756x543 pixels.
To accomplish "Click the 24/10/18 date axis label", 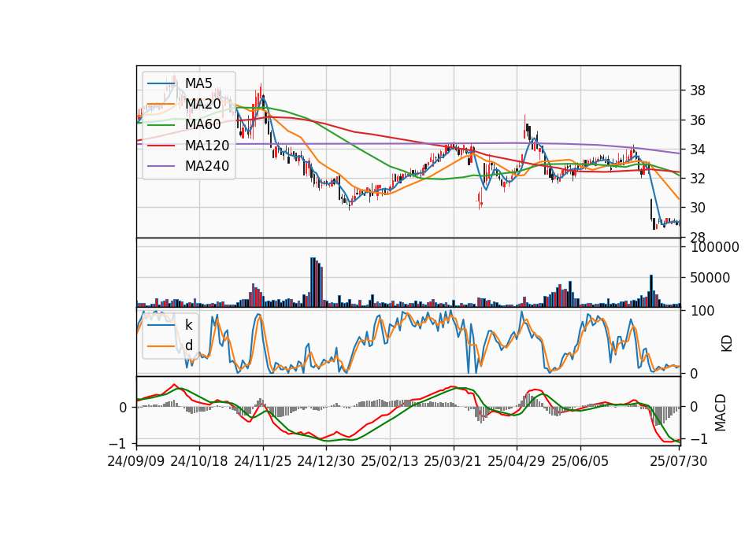I will click(199, 461).
